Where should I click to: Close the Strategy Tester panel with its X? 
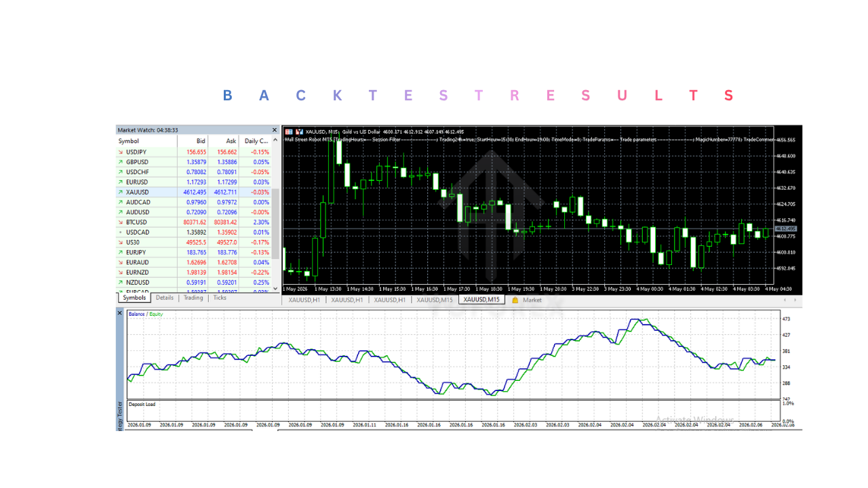click(120, 313)
